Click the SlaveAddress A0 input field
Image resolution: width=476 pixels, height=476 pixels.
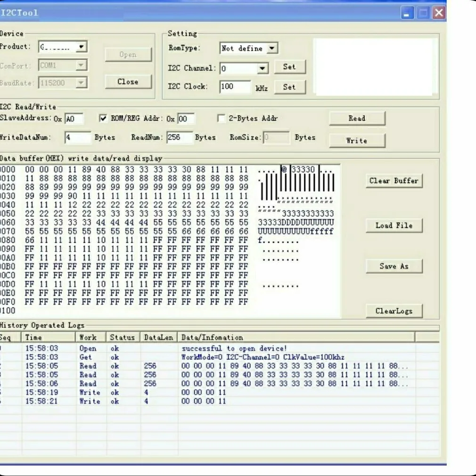point(74,119)
